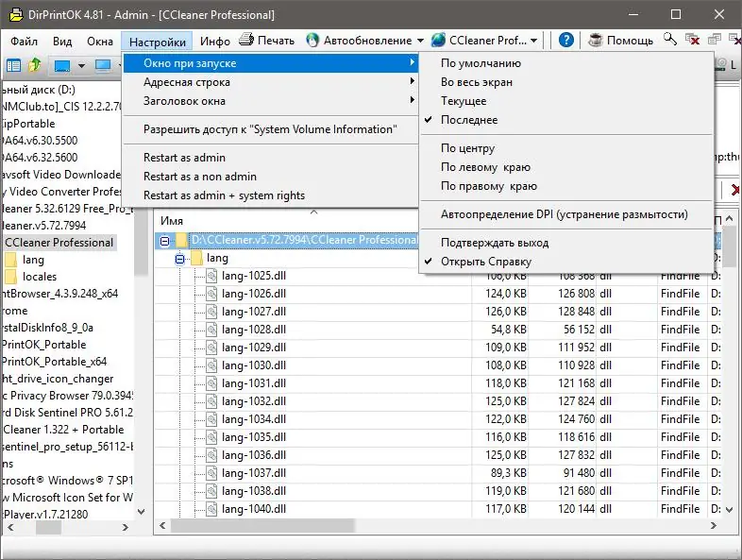Screen dimensions: 742x560
Task: Select По левому краю option
Action: pyautogui.click(x=566, y=167)
